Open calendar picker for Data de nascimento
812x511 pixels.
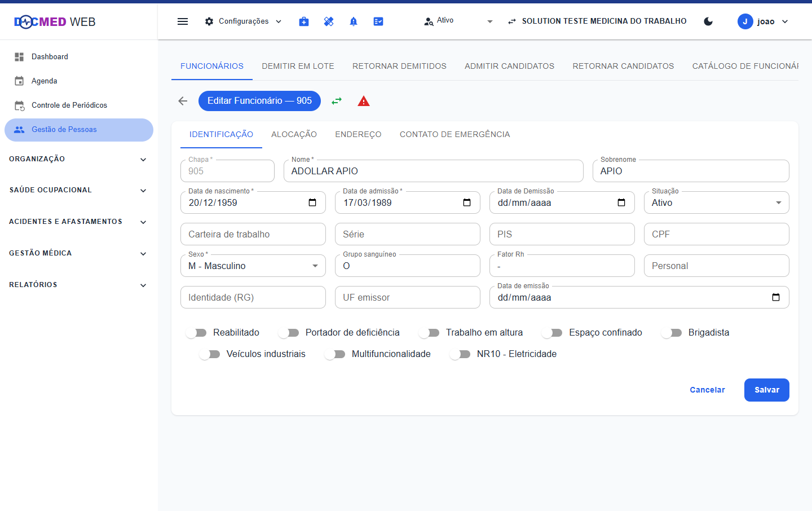312,202
